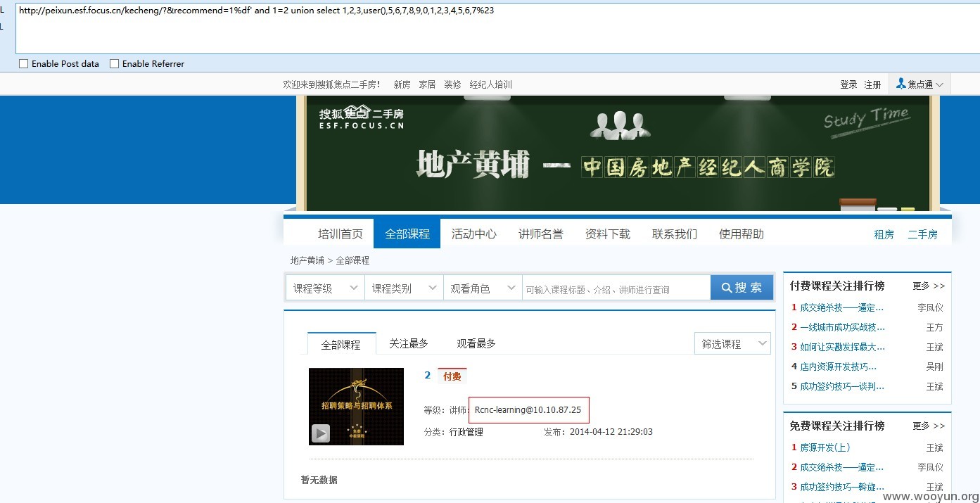Open the 新房 link in top bar
Image resolution: width=980 pixels, height=503 pixels.
point(402,84)
